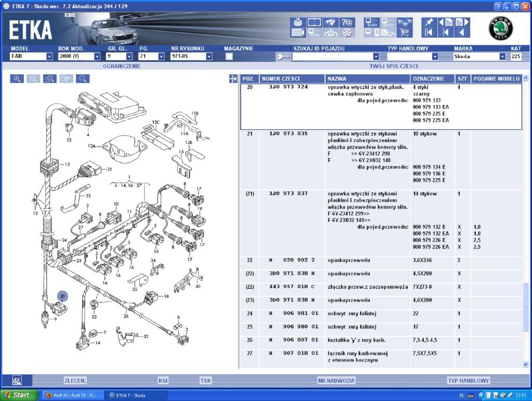Click the TWÓJ SPIS CZĘŚCI tab label

tap(394, 66)
